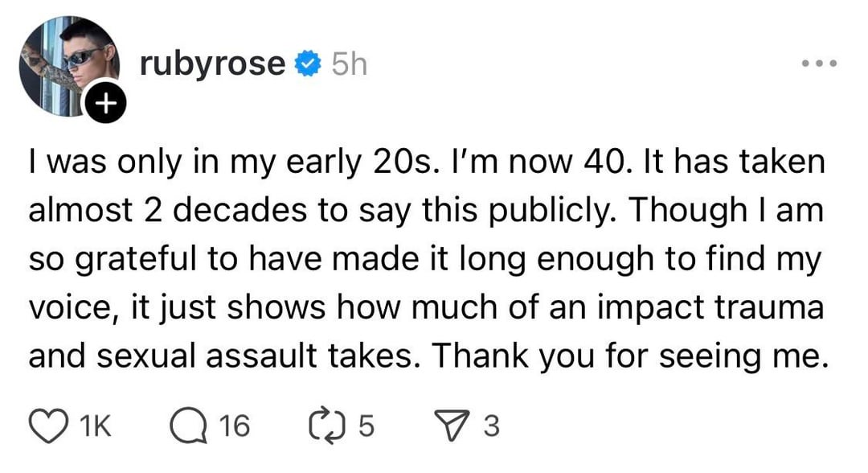Open the post by clicking "I was only in my early 20s"
Image resolution: width=868 pixels, height=473 pixels.
(215, 163)
